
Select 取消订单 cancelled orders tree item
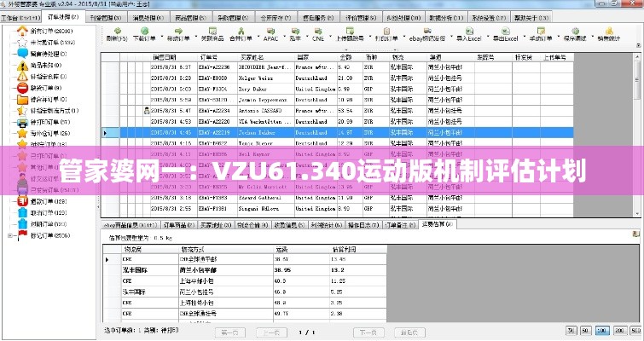49,213
